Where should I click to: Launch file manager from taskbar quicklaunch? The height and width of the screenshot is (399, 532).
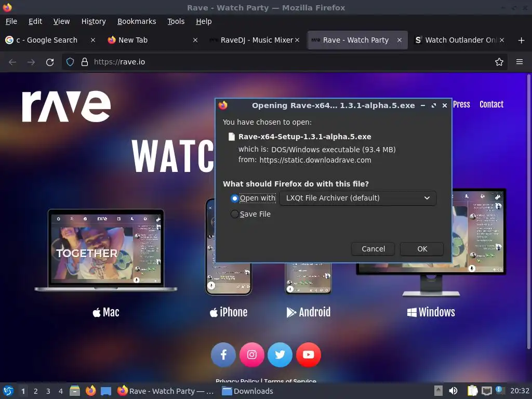(x=75, y=391)
